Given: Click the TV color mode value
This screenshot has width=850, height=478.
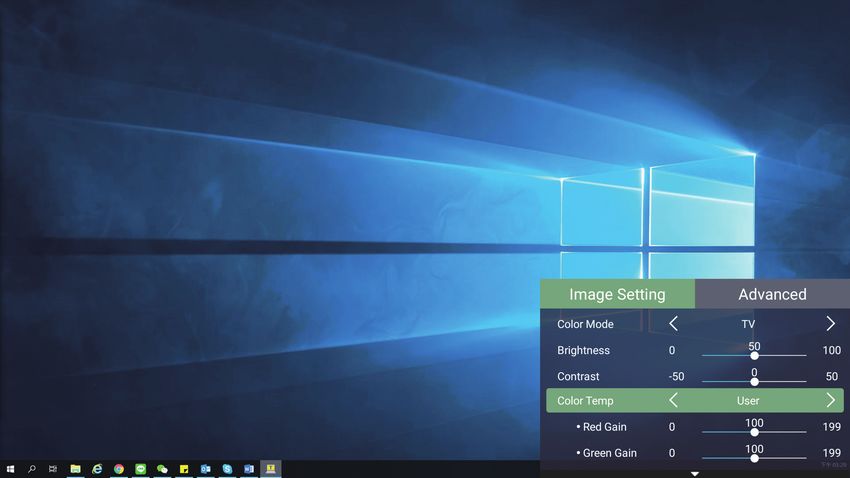Looking at the screenshot, I should [x=748, y=324].
